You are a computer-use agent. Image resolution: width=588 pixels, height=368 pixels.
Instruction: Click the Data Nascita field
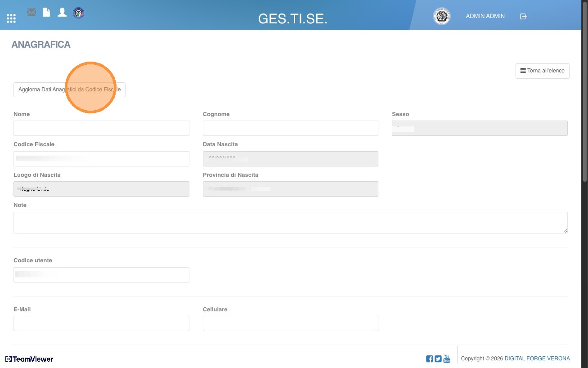click(291, 159)
